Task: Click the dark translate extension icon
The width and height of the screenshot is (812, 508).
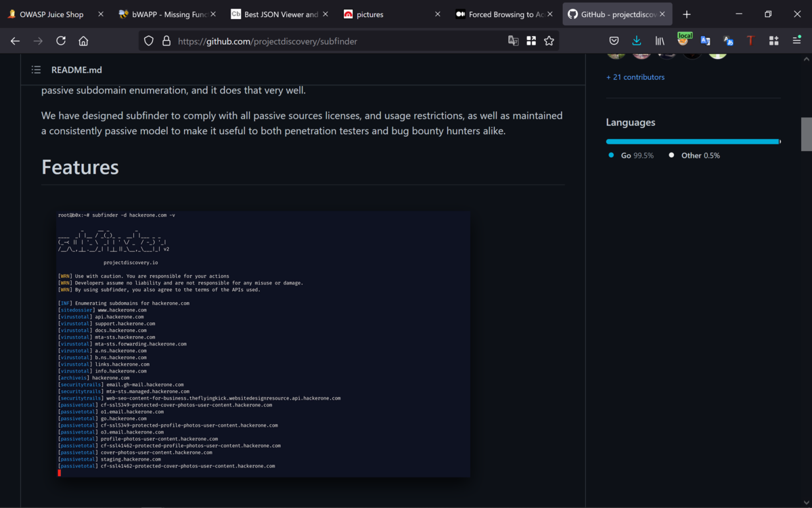Action: tap(728, 41)
